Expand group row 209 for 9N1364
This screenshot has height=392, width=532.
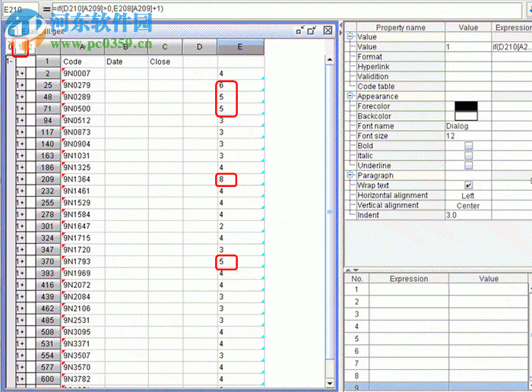(x=21, y=179)
